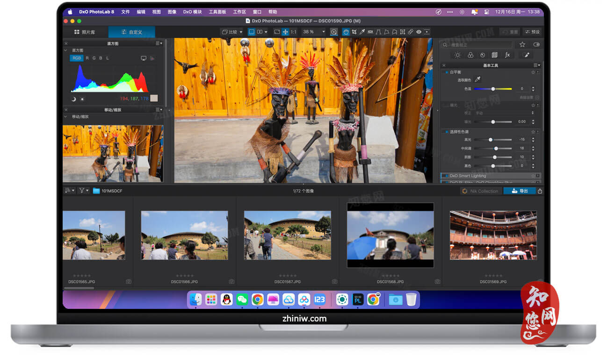Click the local adjustments brush icon
607x364 pixels.
(526, 55)
